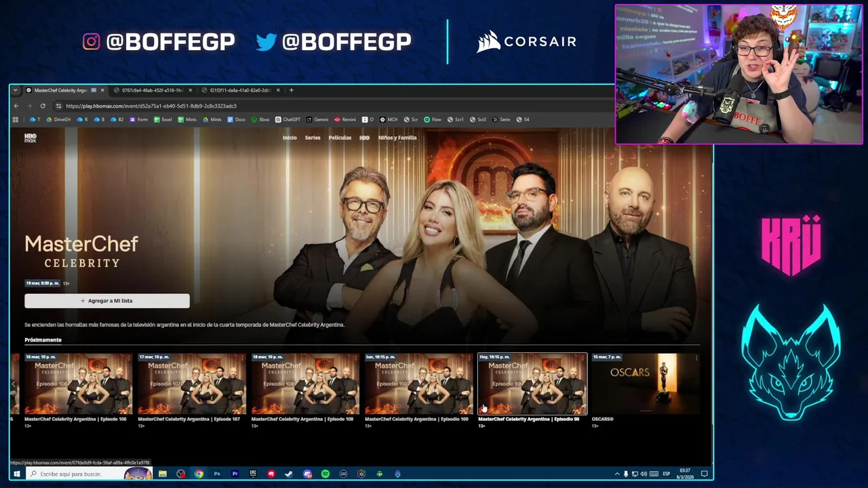Click the HBO Max logo
This screenshot has height=488, width=868.
pyautogui.click(x=30, y=138)
